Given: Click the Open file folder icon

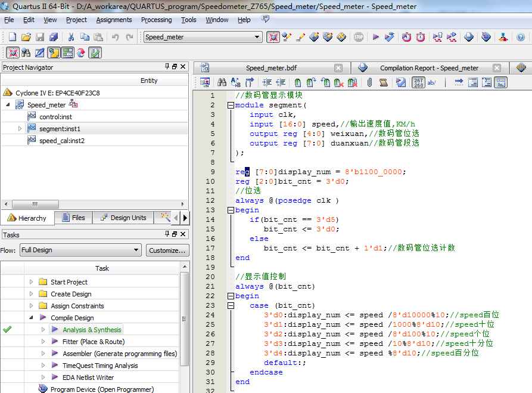Looking at the screenshot, I should [26, 37].
